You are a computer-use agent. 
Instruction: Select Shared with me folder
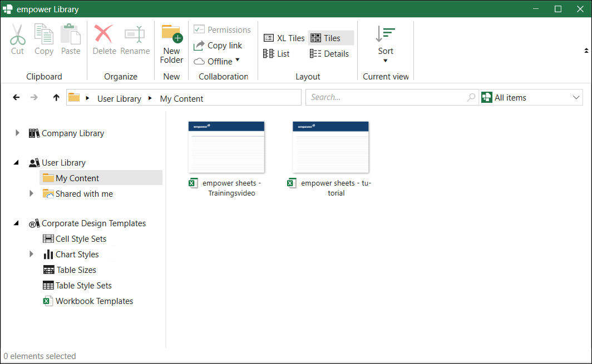point(78,193)
